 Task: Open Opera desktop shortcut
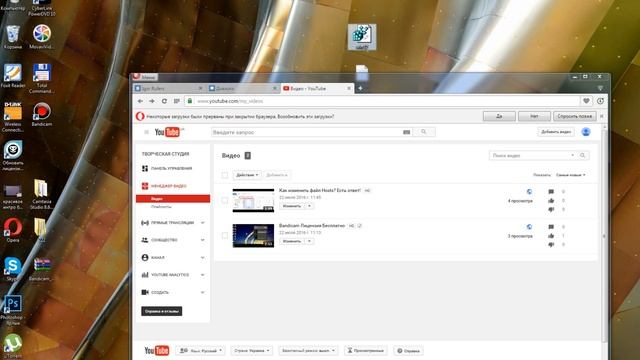[13, 230]
